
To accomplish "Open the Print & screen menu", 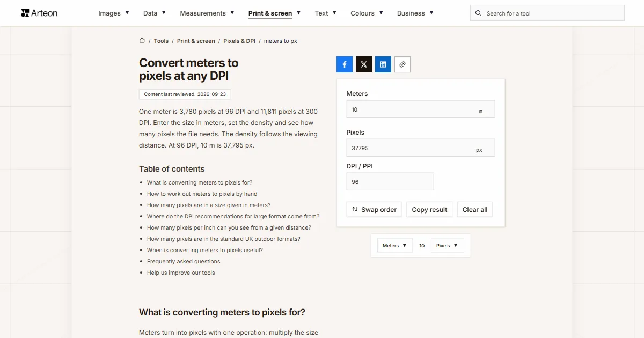I will click(x=274, y=13).
